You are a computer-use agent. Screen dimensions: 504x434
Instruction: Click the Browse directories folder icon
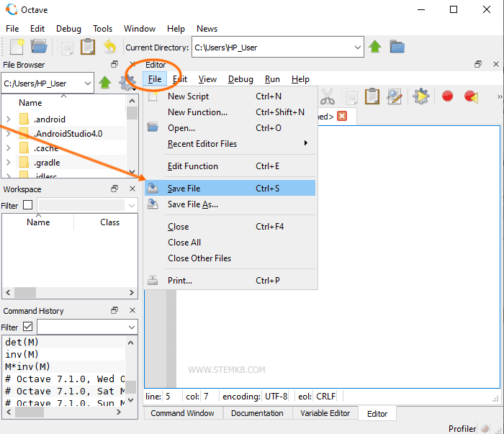click(397, 48)
